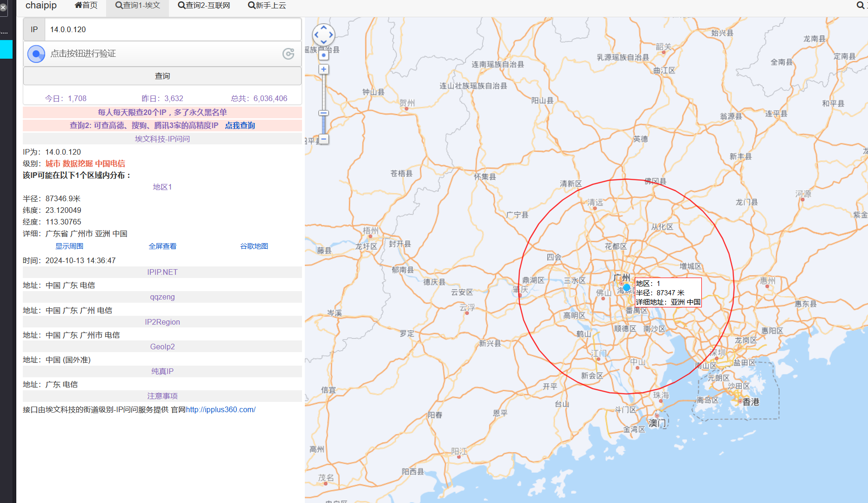
Task: Click the 城市 数据挖掘 中国电信 level text
Action: pos(85,163)
